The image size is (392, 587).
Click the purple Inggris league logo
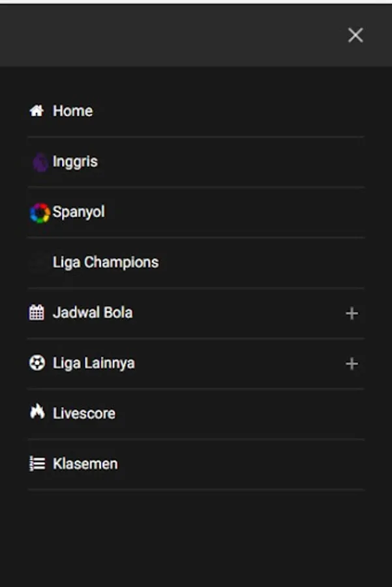click(x=40, y=162)
